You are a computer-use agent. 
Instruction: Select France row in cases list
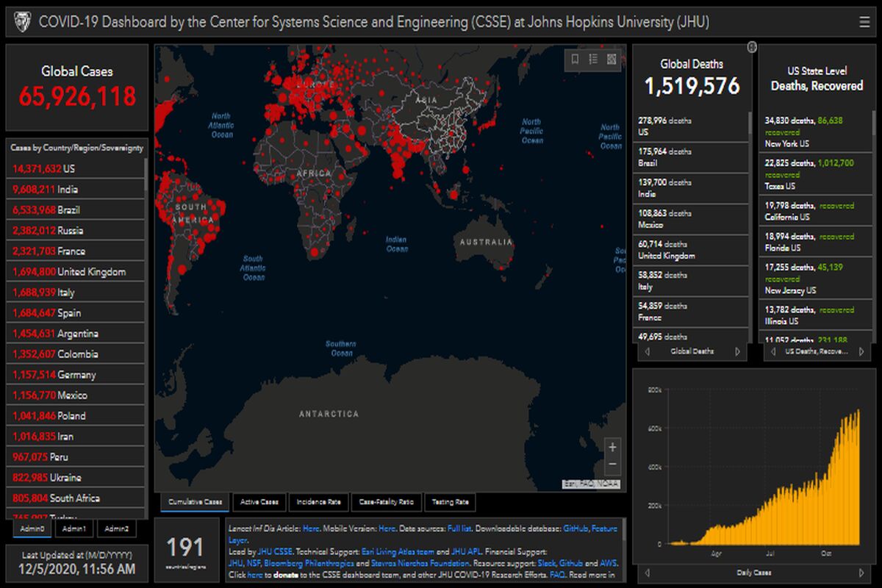(x=76, y=251)
